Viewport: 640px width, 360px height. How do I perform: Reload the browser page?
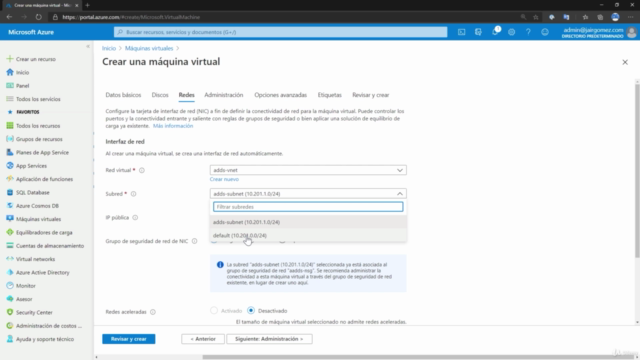pyautogui.click(x=38, y=17)
